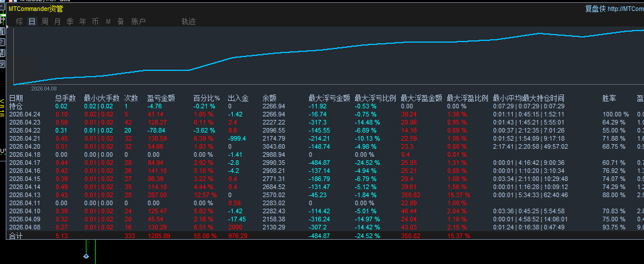Select the 日 daily period tab
This screenshot has height=264, width=644.
(x=32, y=21)
